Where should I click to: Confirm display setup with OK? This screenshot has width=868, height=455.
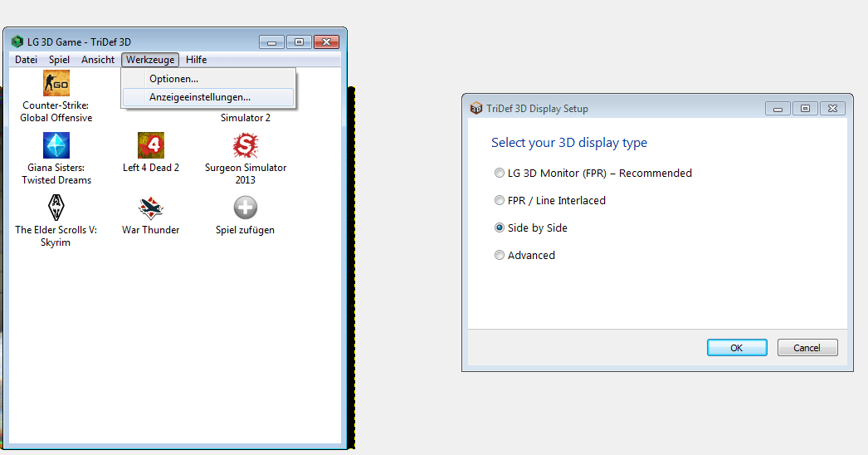pyautogui.click(x=737, y=348)
